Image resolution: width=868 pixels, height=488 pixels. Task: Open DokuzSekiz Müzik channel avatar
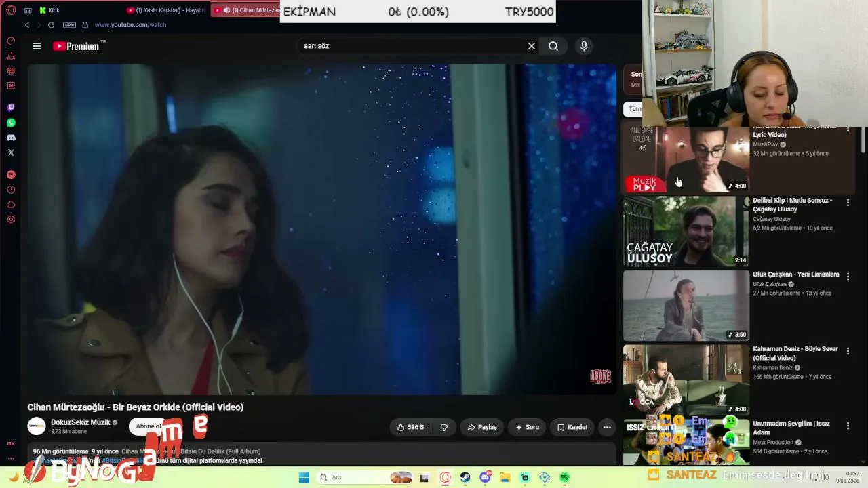click(37, 426)
